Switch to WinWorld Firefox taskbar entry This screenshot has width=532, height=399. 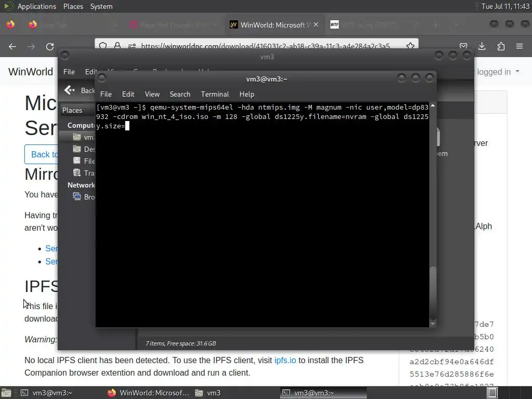(148, 393)
